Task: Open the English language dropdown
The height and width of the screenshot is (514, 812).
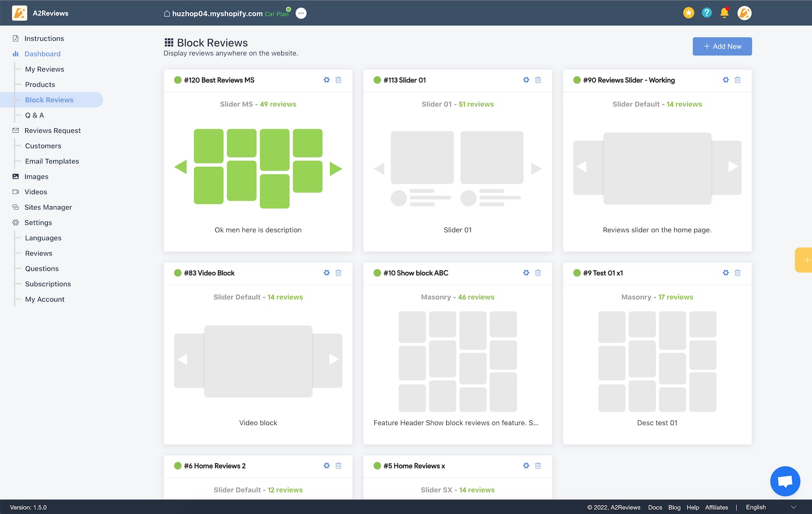Action: [x=771, y=507]
